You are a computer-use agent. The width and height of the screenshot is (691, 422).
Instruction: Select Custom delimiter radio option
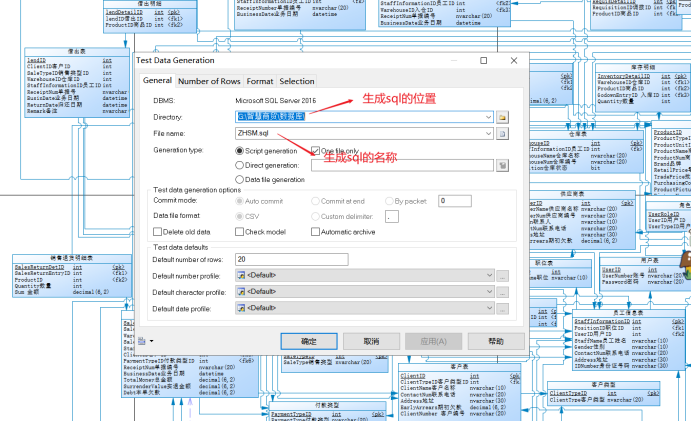pyautogui.click(x=315, y=216)
